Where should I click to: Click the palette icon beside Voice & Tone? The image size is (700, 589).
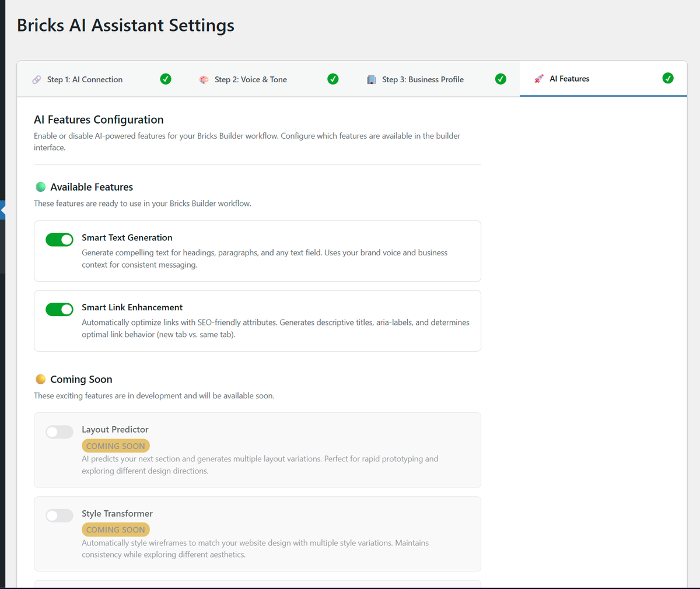pos(204,79)
